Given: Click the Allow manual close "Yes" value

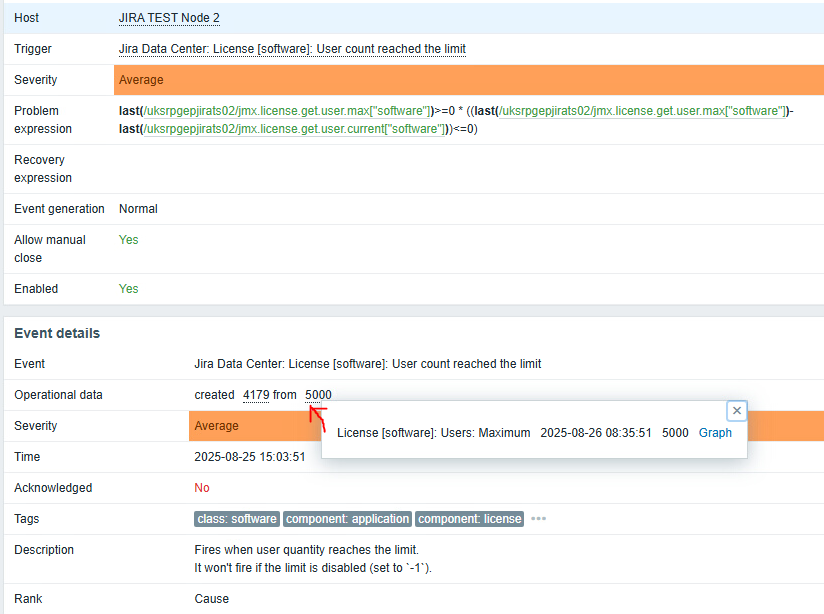Looking at the screenshot, I should [128, 240].
